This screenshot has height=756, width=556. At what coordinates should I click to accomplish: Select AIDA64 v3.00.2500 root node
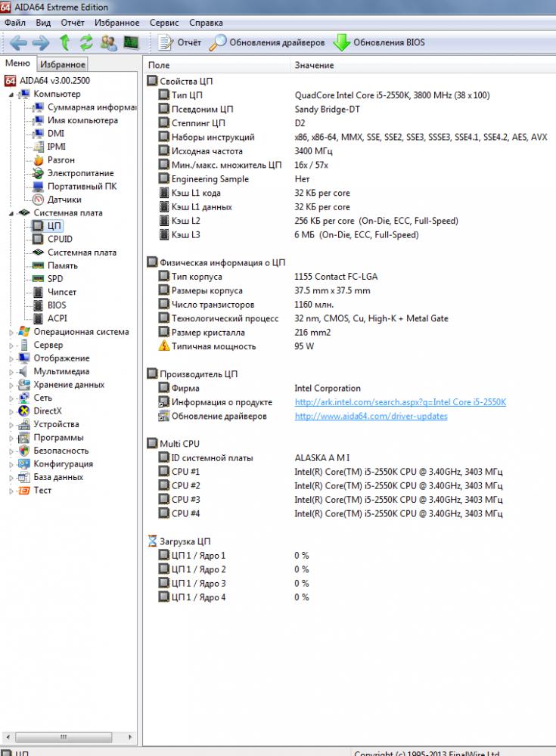click(48, 81)
